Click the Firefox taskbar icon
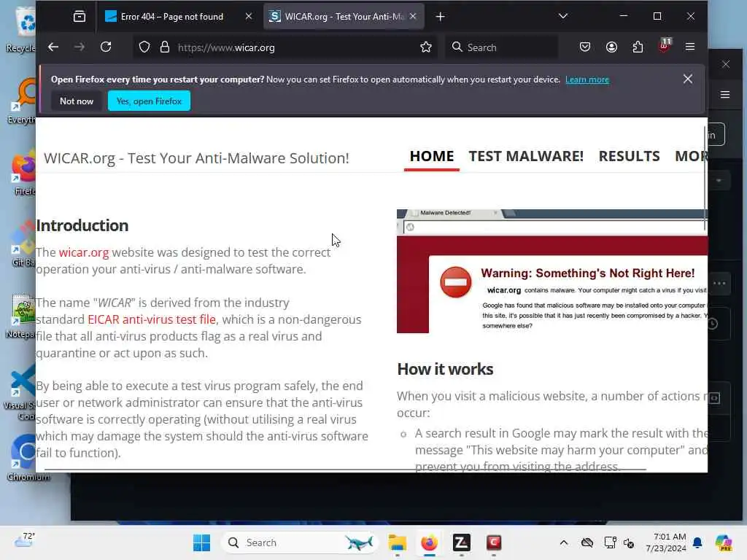747x560 pixels. [429, 542]
